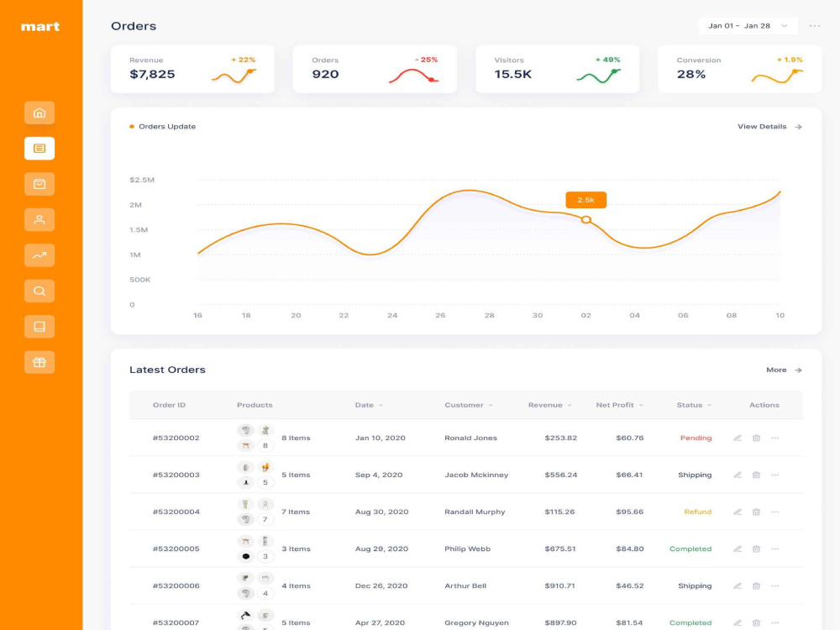The image size is (840, 630).
Task: Click the 8 Items product thumbnails
Action: 255,438
